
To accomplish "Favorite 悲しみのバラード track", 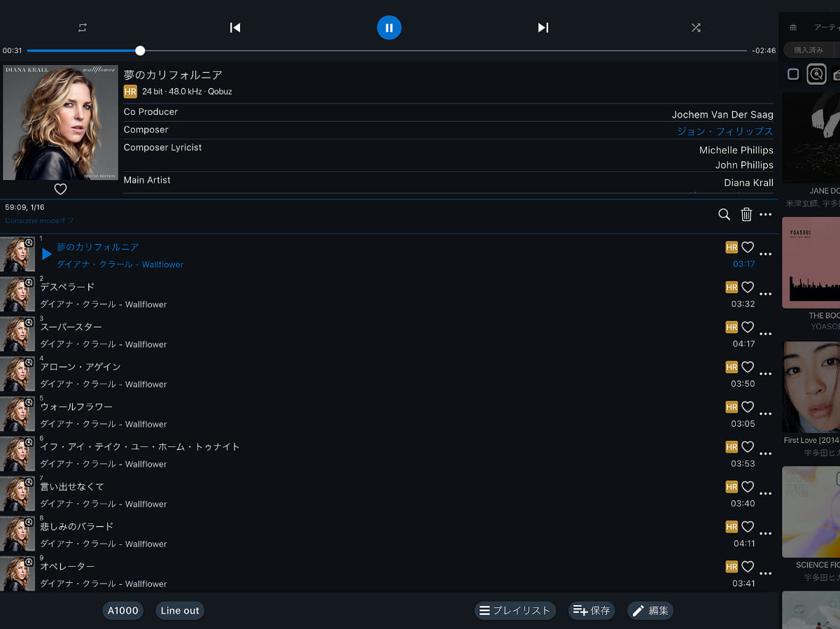I will coord(748,526).
